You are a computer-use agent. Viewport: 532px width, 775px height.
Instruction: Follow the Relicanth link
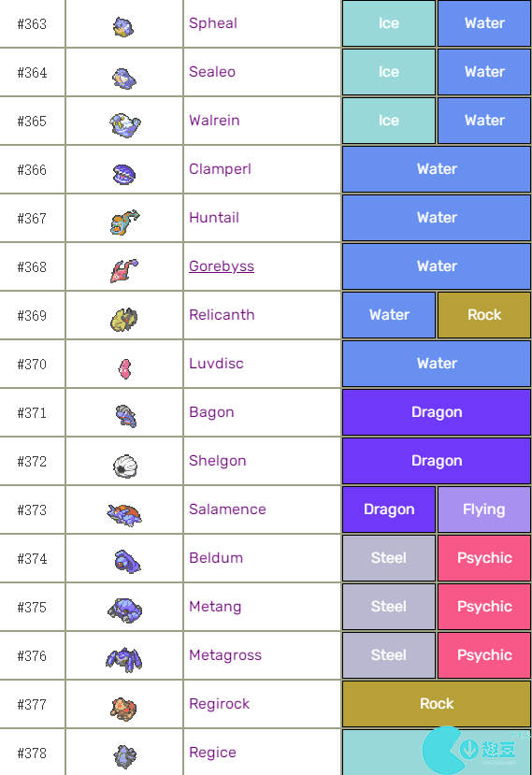point(222,315)
